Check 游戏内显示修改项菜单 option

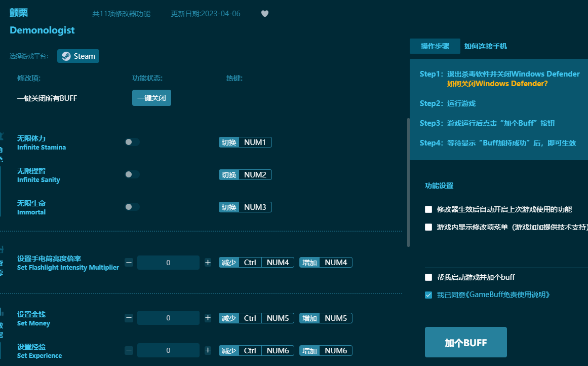[428, 227]
